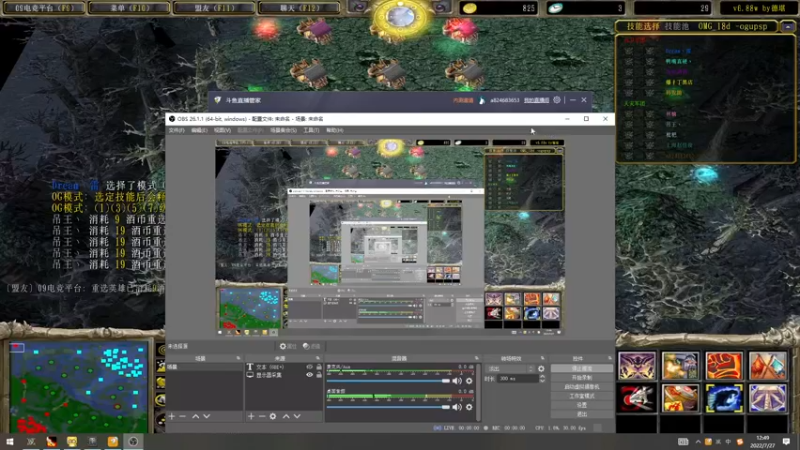This screenshot has height=450, width=800.
Task: Open the game menu (F10) button
Action: click(x=130, y=8)
